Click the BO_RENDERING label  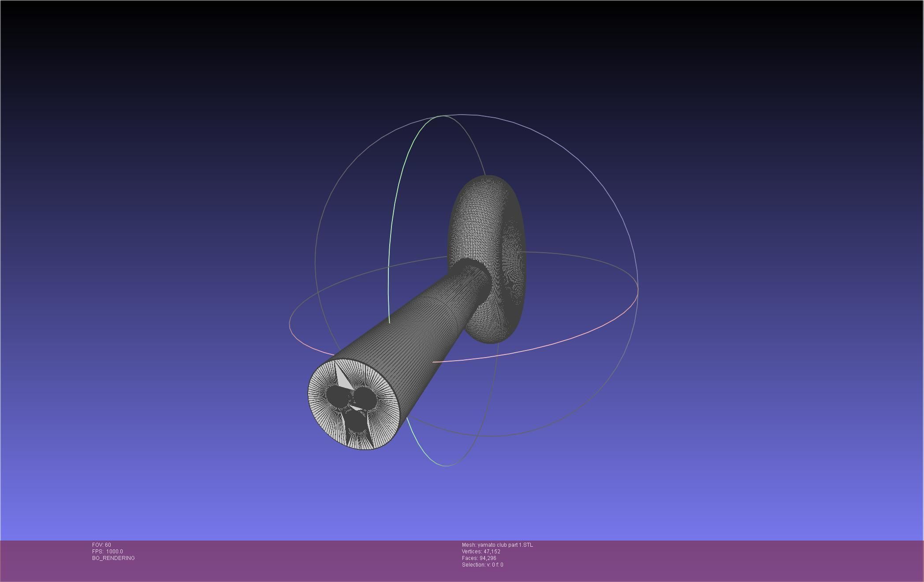(x=113, y=558)
